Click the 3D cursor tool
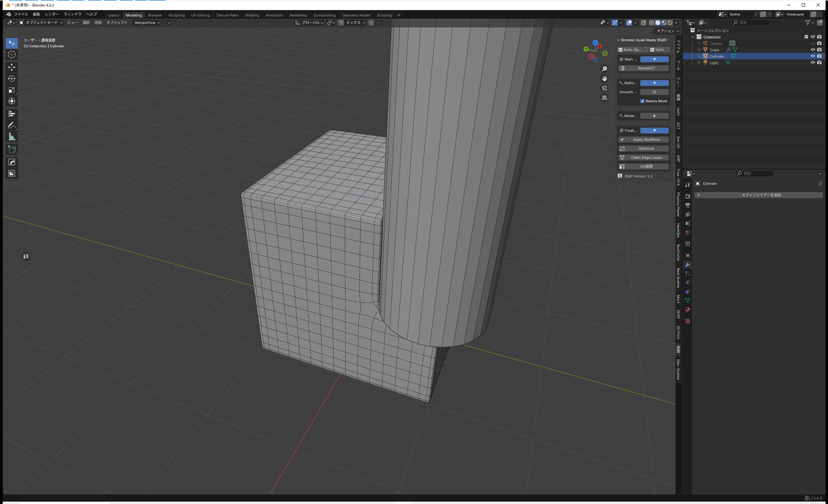The width and height of the screenshot is (828, 504). point(12,54)
